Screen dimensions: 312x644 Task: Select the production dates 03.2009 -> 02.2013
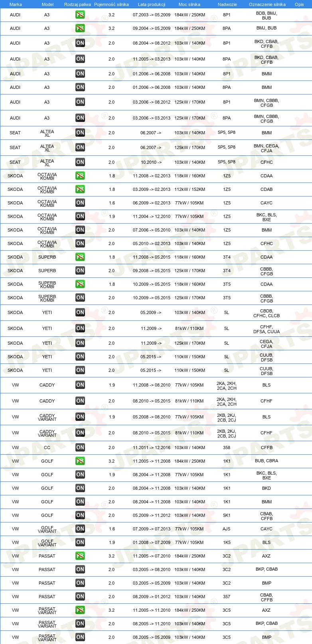pyautogui.click(x=152, y=189)
